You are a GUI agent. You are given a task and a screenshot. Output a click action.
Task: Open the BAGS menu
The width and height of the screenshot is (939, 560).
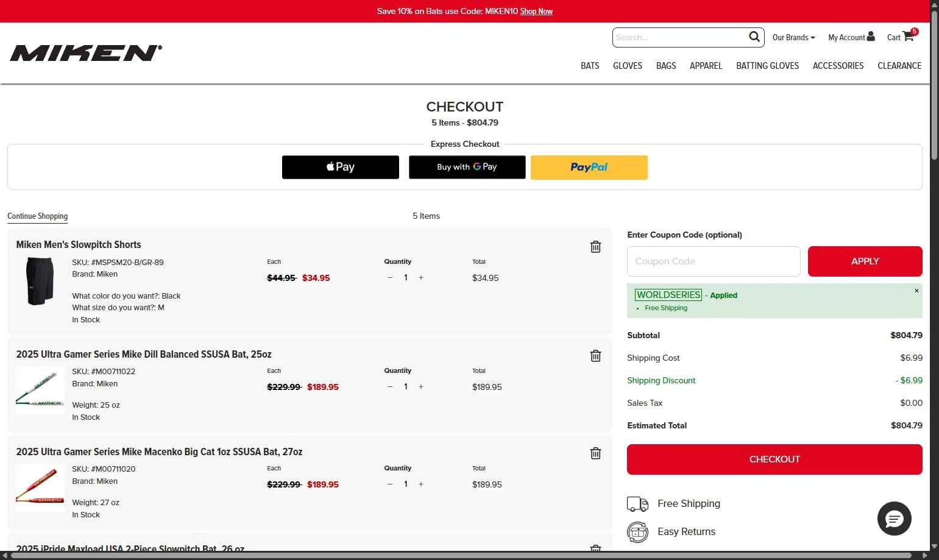click(666, 66)
